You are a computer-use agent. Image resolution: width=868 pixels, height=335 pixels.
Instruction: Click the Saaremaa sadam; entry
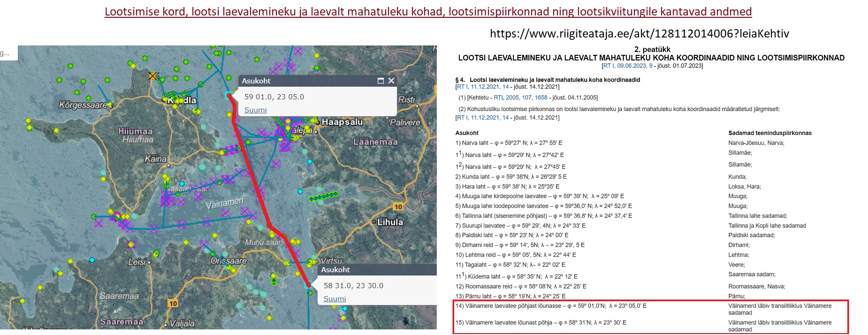[752, 275]
